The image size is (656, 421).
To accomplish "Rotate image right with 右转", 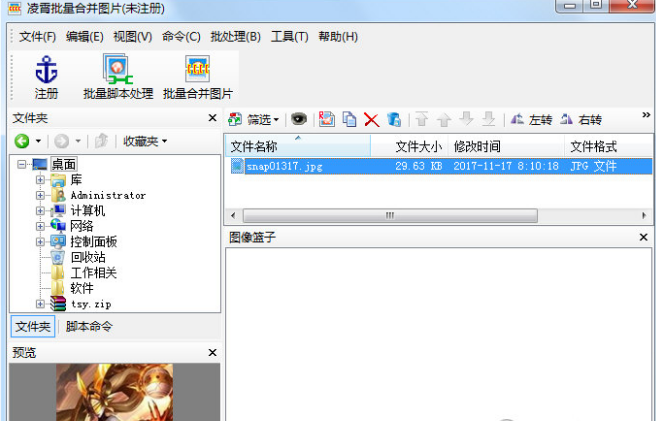I will pyautogui.click(x=581, y=120).
